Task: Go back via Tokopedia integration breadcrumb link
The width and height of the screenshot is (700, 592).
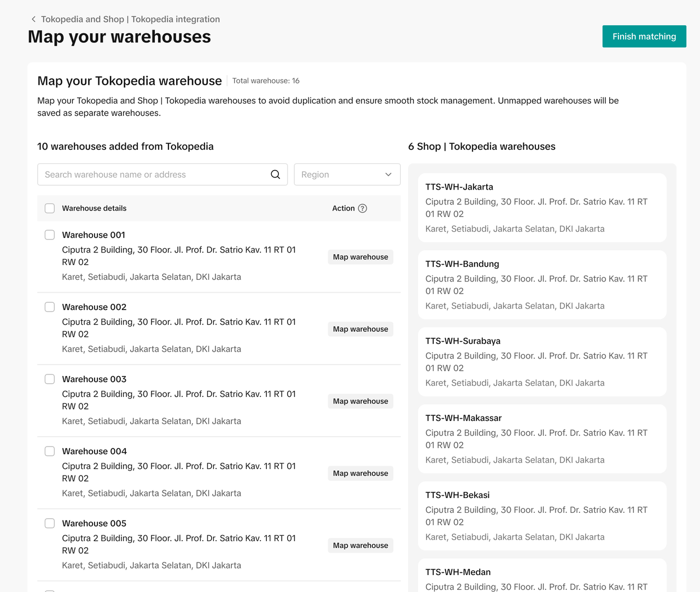Action: (130, 19)
